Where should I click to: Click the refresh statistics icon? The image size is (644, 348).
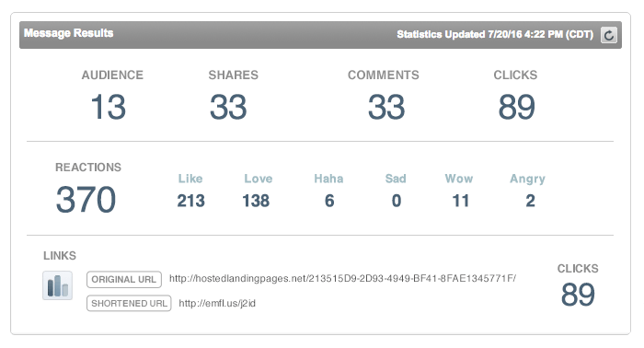click(609, 35)
